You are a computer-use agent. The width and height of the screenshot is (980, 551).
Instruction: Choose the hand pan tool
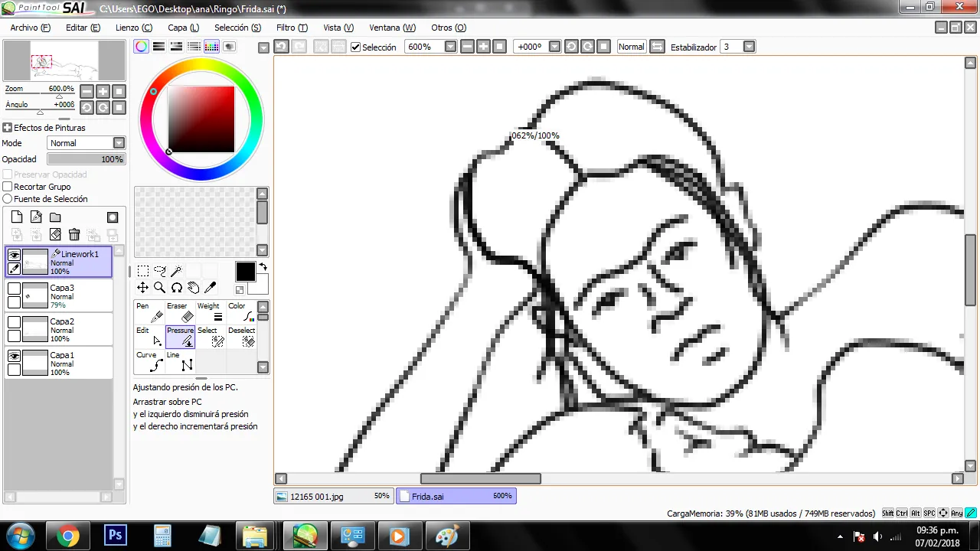pyautogui.click(x=194, y=288)
